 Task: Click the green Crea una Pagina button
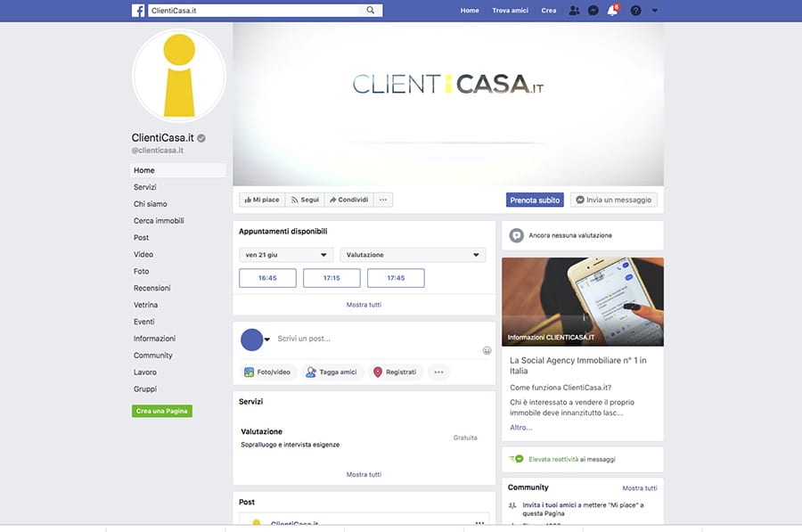pos(162,412)
